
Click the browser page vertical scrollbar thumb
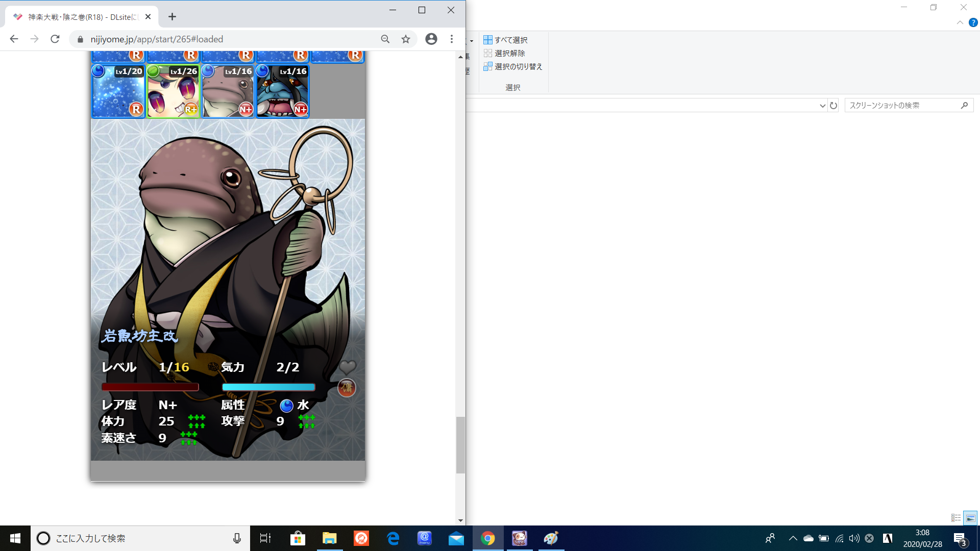(x=460, y=445)
